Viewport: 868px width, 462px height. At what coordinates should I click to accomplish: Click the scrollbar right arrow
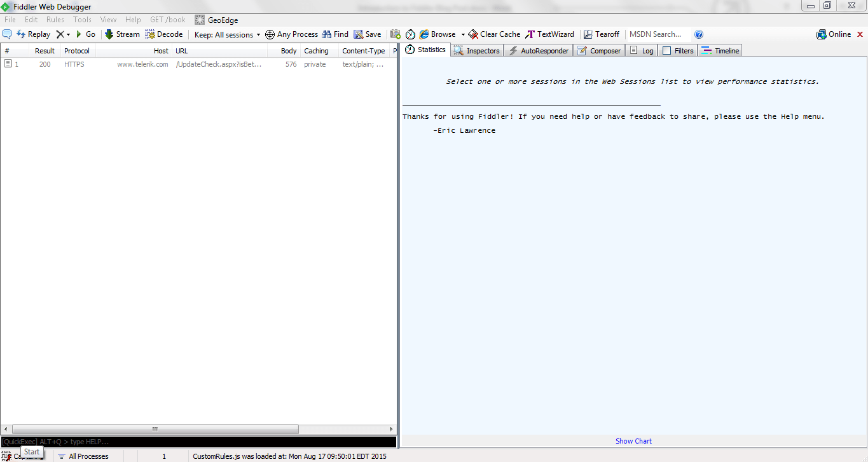[391, 429]
